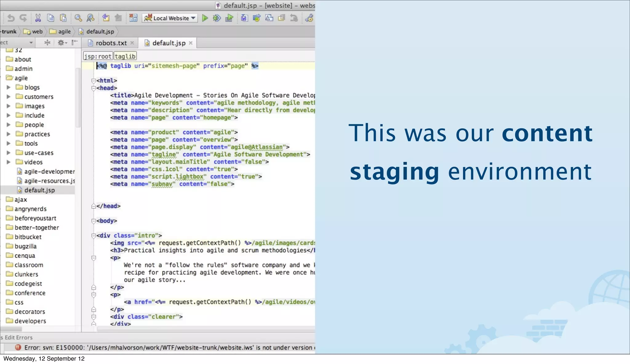Viewport: 630px width, 364px height.
Task: Select default.jsp in the project tree
Action: (x=36, y=190)
